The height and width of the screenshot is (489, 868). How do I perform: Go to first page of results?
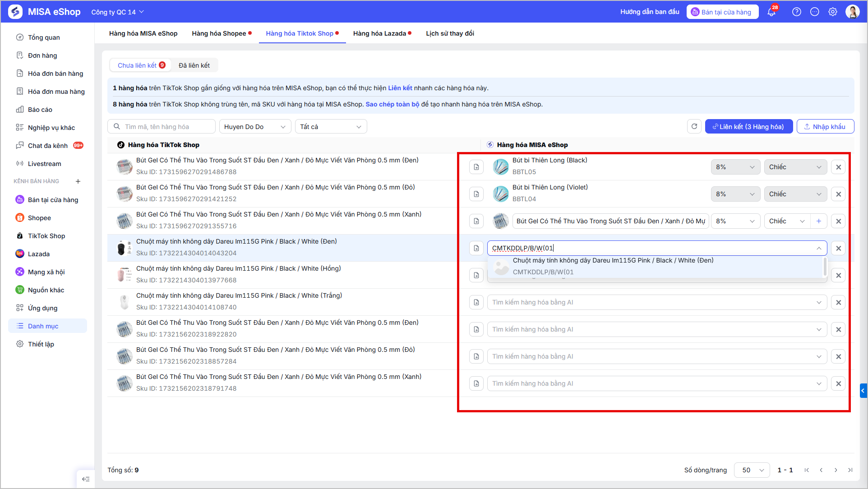click(807, 470)
